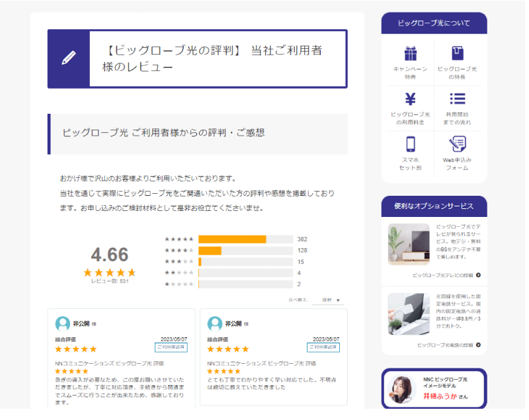Open the Bigrobe Hikari features book icon
Screen dimensions: 529x420
click(x=457, y=54)
